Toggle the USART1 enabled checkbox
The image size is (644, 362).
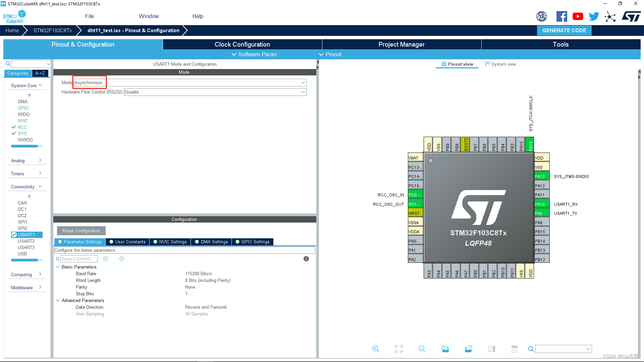pos(14,234)
